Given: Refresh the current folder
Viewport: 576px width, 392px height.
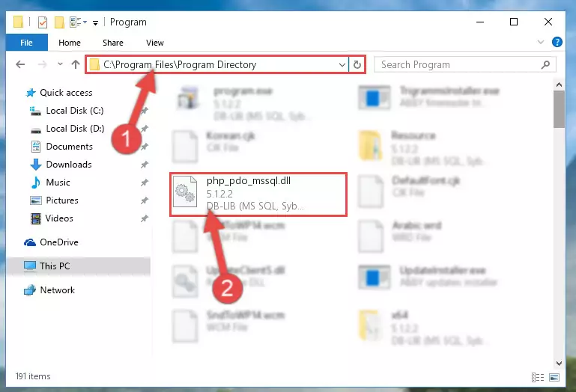Looking at the screenshot, I should click(357, 65).
